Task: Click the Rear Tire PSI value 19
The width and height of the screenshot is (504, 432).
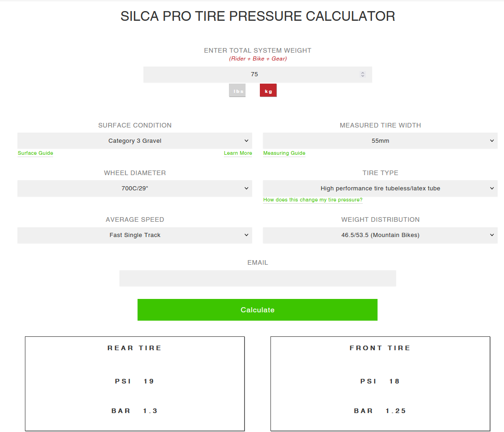Action: [149, 382]
